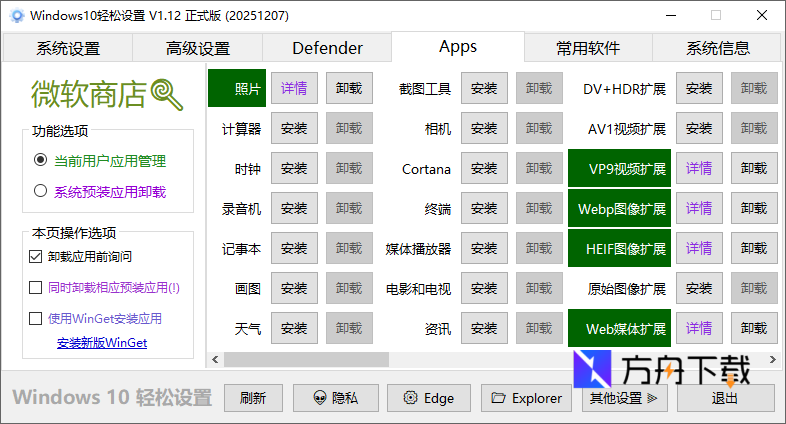The width and height of the screenshot is (786, 424).
Task: Uninstall the Web媒体扩展
Action: pyautogui.click(x=754, y=328)
